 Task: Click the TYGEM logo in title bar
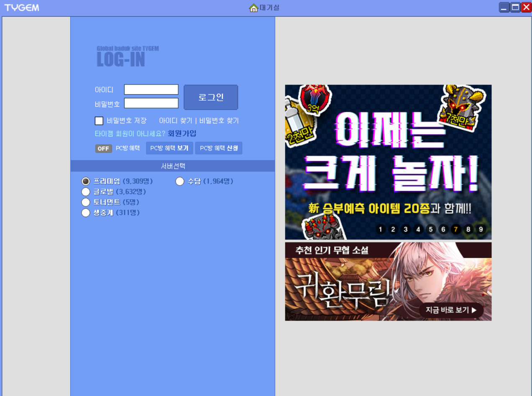22,8
